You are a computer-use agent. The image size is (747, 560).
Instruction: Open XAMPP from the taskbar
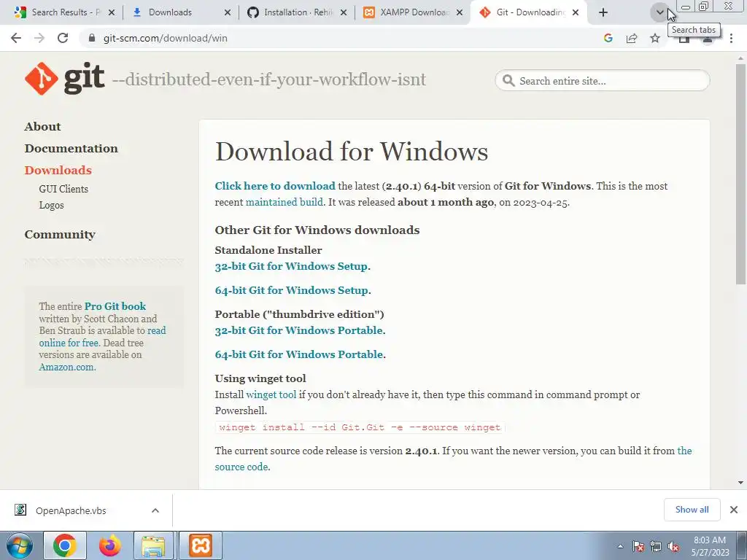pos(201,545)
